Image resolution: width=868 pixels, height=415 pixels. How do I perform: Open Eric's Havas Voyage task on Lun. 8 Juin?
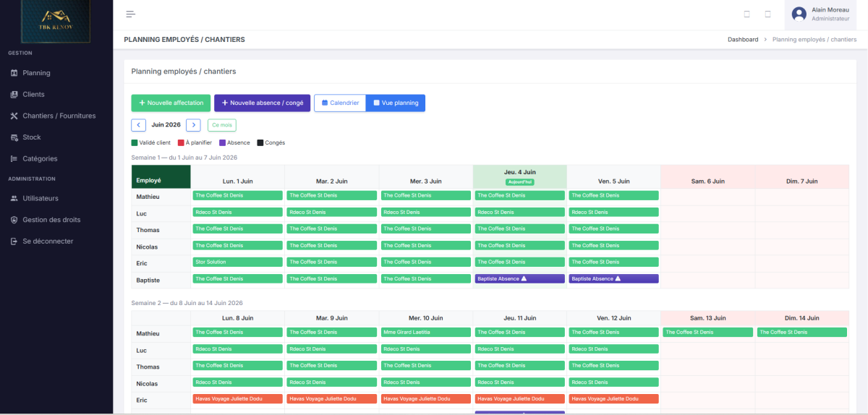click(237, 398)
